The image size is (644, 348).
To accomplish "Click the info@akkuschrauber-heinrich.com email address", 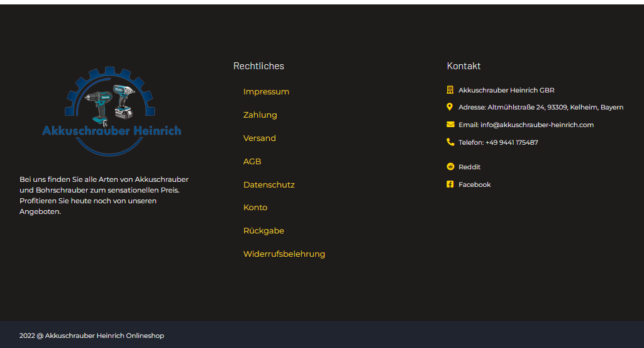I will [537, 125].
